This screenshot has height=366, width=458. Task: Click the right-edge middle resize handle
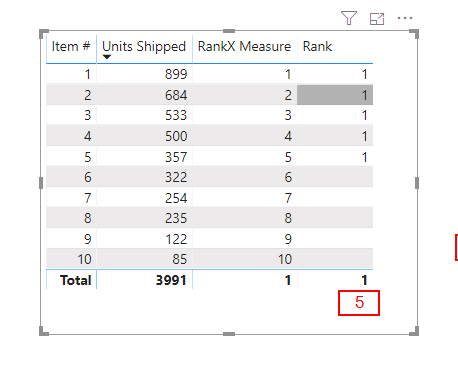pyautogui.click(x=417, y=183)
